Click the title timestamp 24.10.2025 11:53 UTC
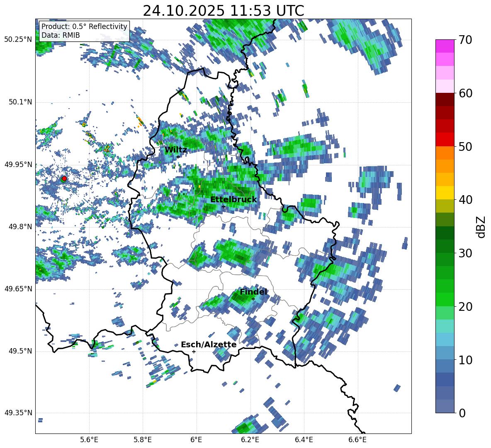491x448 pixels. (223, 11)
